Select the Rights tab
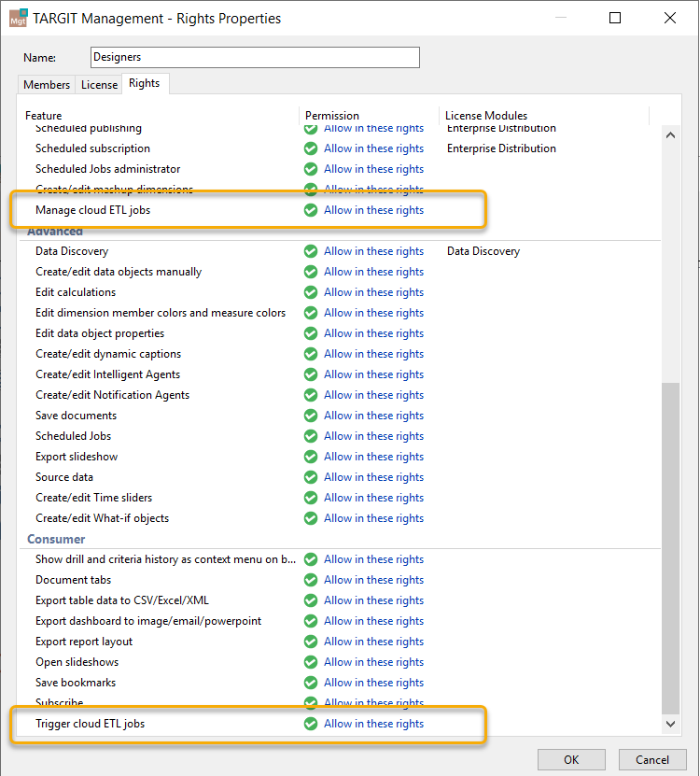700x776 pixels. 145,83
